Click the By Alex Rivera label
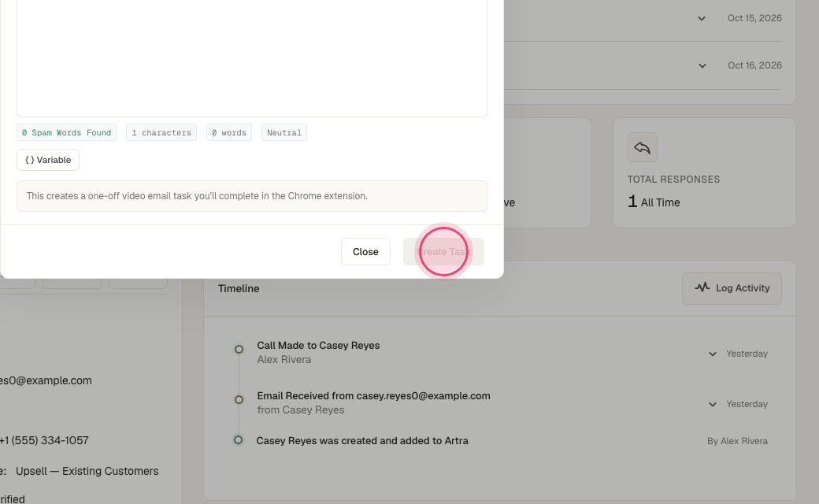The image size is (819, 504). 738,441
